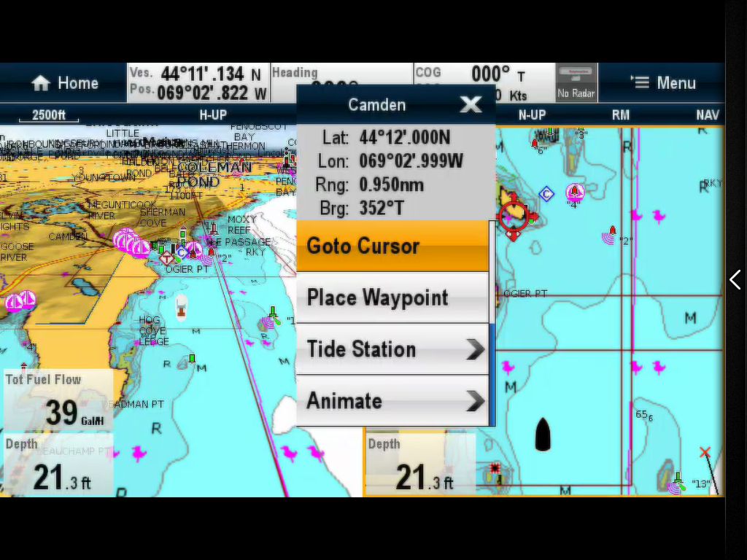Click the pink bell buoy "4" icon
Image resolution: width=747 pixels, height=560 pixels.
575,192
